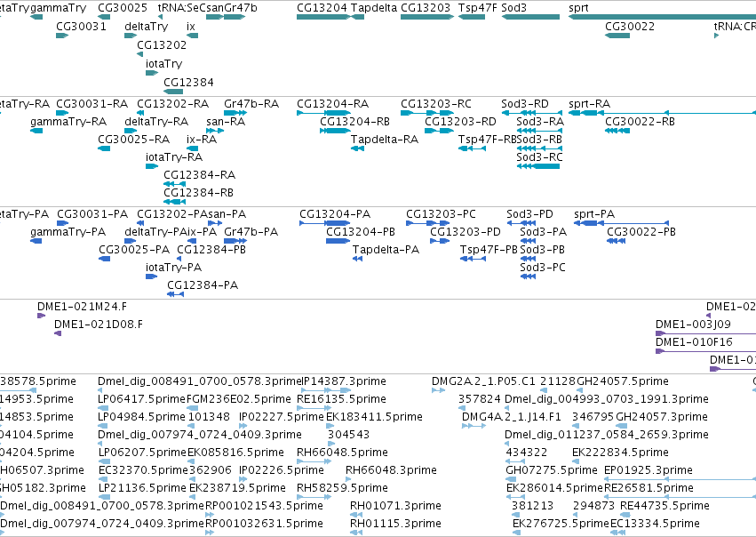Click protein CG30022-PB
Viewport: 756px width, 537px height.
[x=641, y=232]
